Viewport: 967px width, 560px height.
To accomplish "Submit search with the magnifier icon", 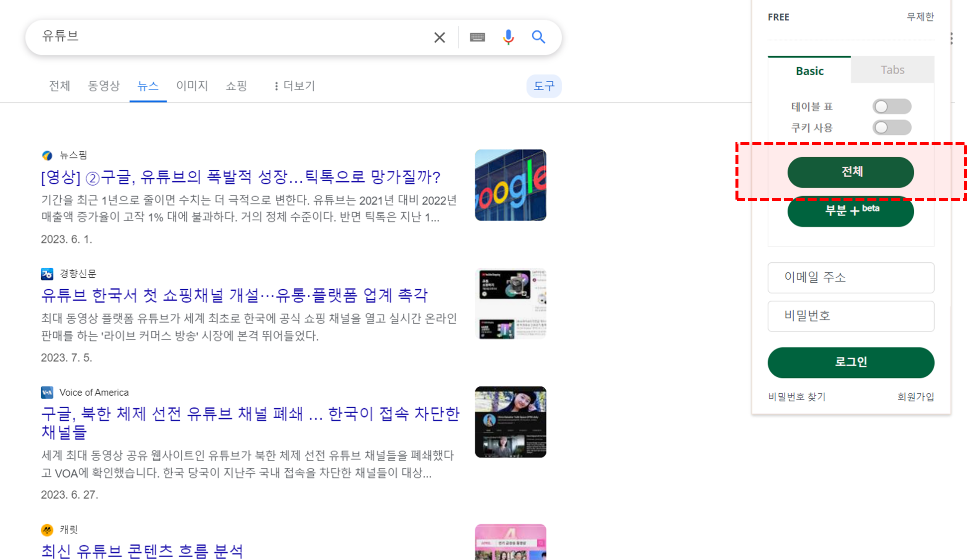I will click(538, 37).
